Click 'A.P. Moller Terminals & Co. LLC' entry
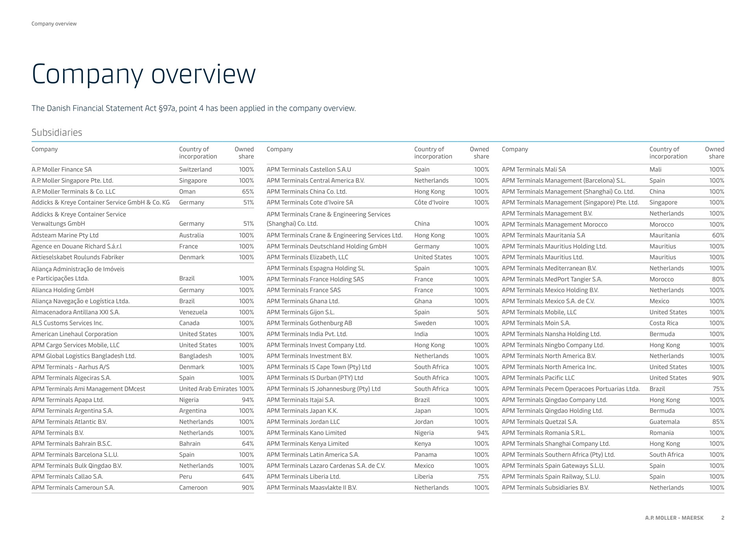This screenshot has width=756, height=535. click(73, 191)
